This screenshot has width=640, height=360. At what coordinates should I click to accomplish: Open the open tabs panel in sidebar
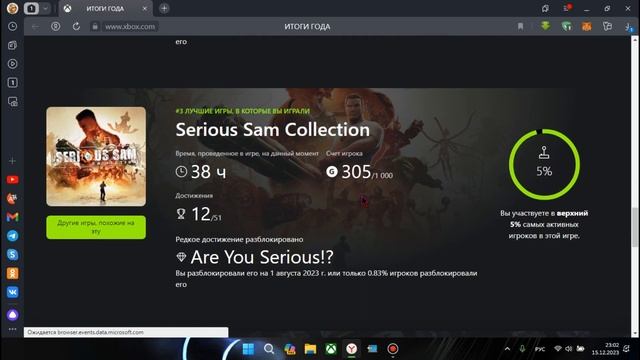(12, 83)
